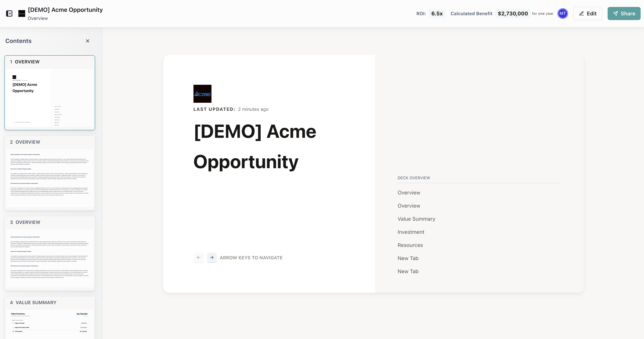This screenshot has width=644, height=339.
Task: Click the Calculated Benefit amount $2,730,000
Action: coord(513,13)
